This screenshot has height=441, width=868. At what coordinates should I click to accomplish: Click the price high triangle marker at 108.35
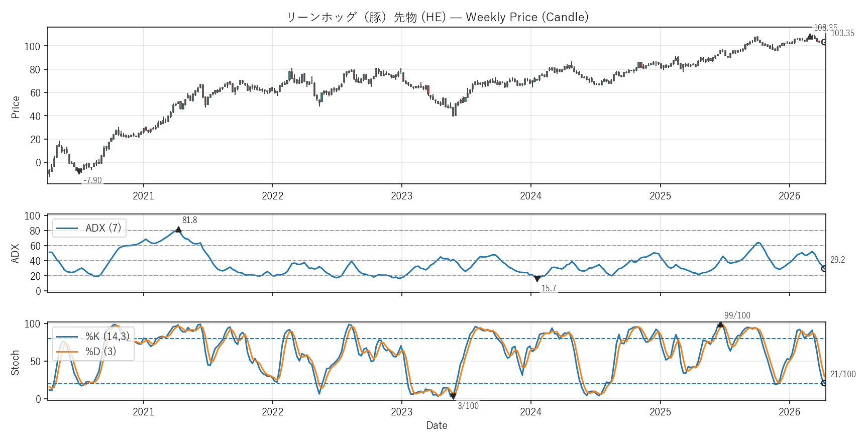810,37
